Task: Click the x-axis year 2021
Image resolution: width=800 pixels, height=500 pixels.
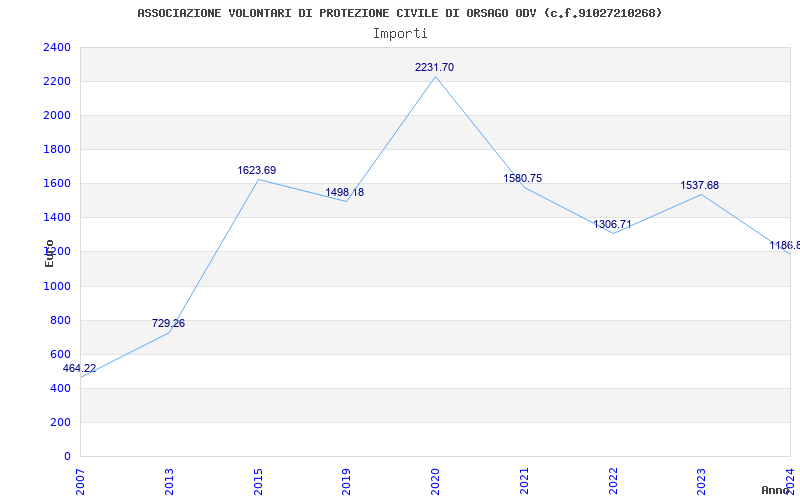Action: point(524,481)
